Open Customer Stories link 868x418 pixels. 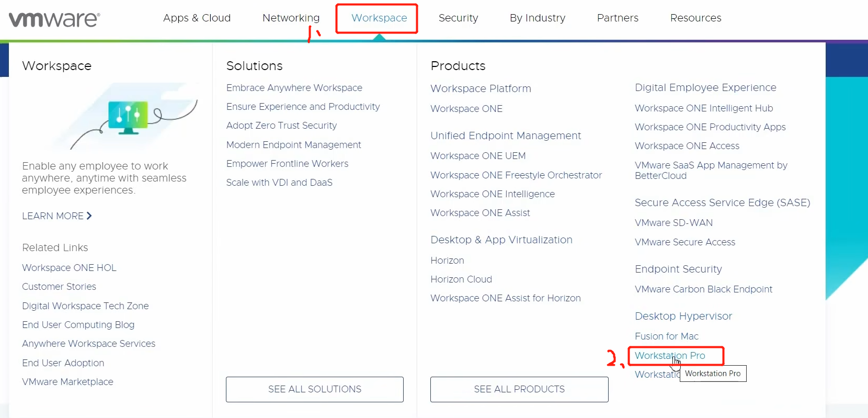59,287
